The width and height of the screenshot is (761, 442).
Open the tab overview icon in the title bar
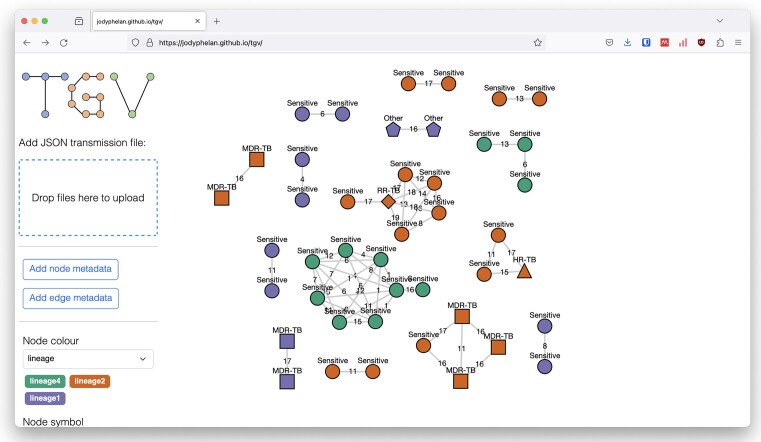(79, 21)
